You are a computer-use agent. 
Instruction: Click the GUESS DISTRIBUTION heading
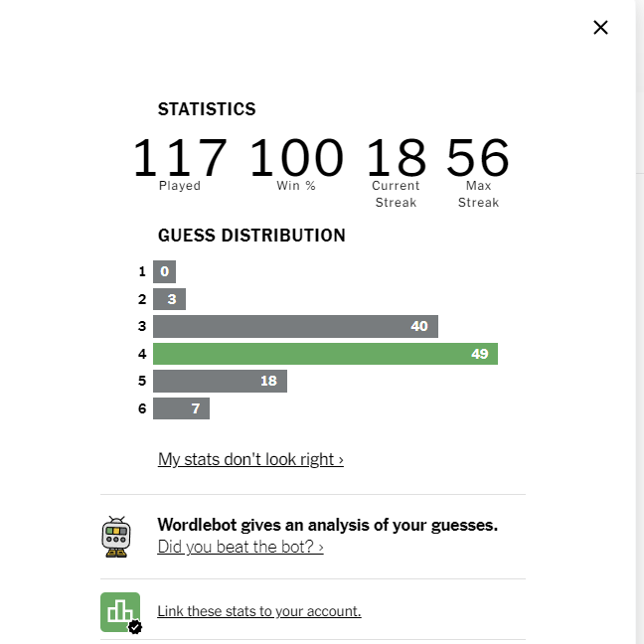click(x=251, y=236)
